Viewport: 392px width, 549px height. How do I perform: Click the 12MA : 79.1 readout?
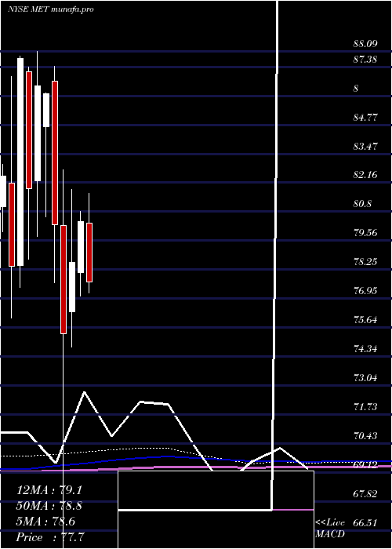pos(49,490)
